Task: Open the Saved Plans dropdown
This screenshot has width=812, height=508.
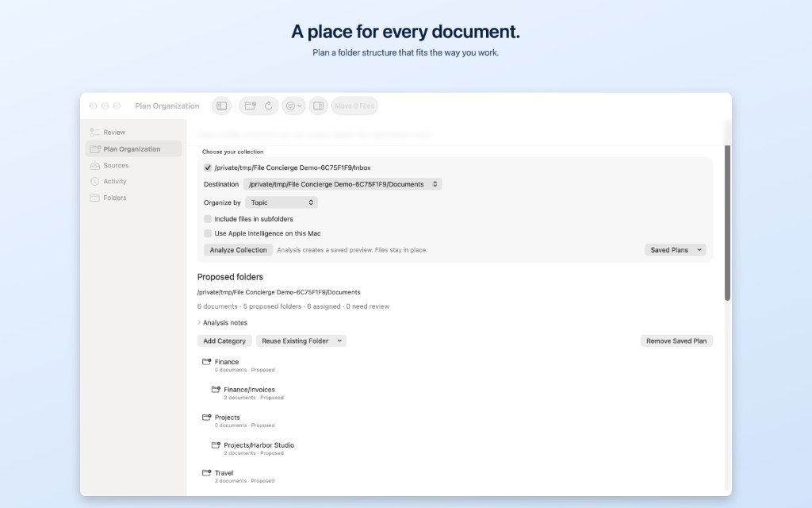Action: pos(676,250)
